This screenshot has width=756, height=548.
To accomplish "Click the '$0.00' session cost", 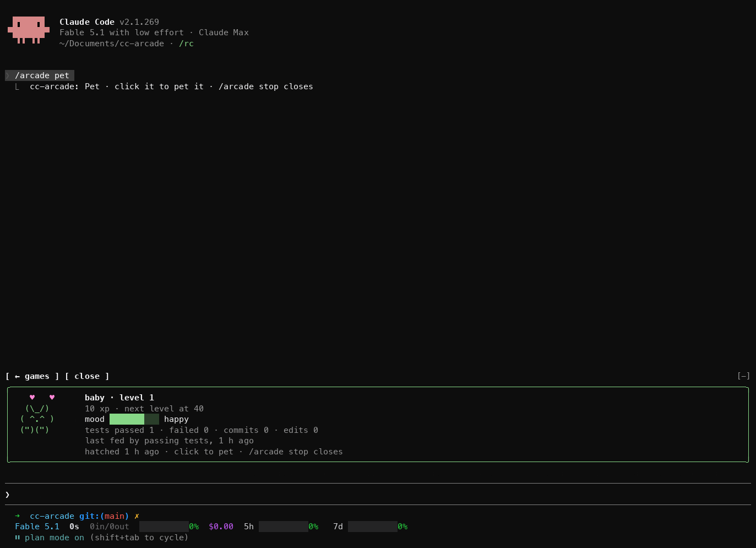I will click(221, 527).
